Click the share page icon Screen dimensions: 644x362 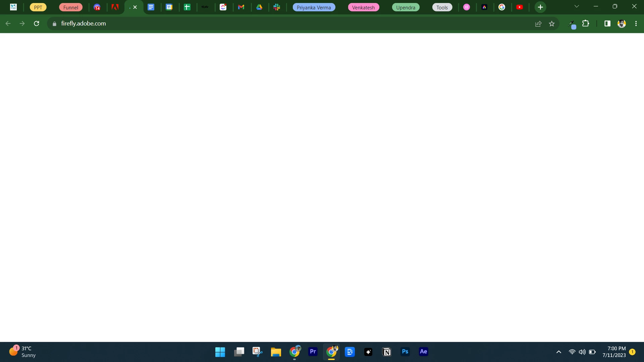pos(538,23)
